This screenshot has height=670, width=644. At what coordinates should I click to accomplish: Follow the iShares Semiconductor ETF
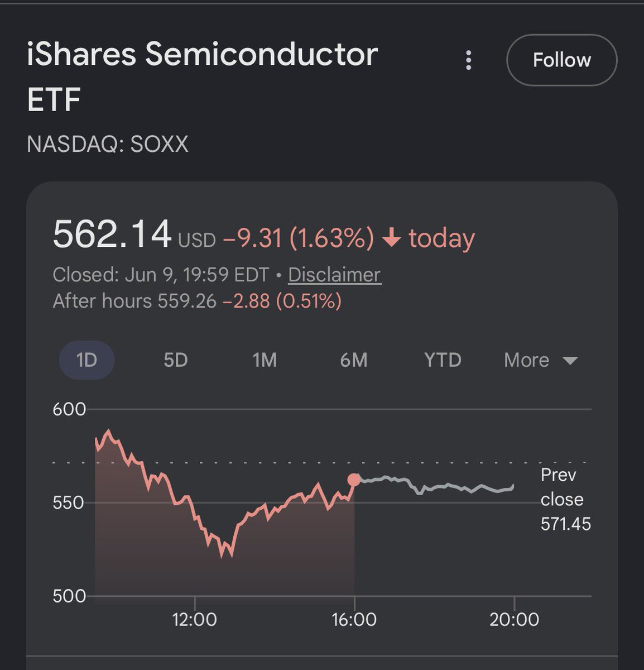pyautogui.click(x=561, y=60)
